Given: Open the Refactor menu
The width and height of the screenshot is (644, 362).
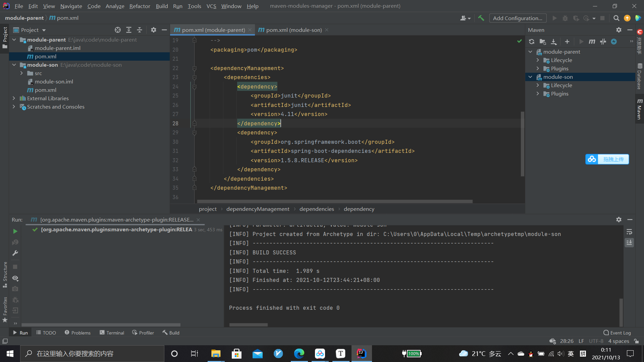Looking at the screenshot, I should [140, 6].
